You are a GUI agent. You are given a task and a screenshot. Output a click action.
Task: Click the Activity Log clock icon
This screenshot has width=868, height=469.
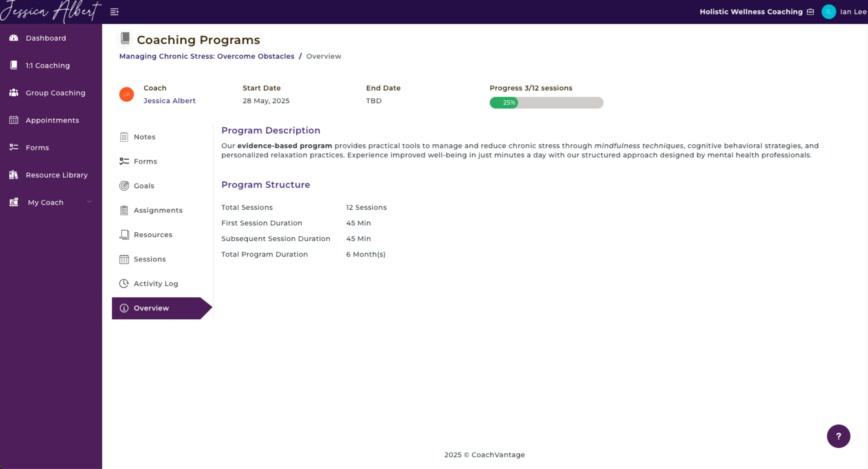[124, 284]
